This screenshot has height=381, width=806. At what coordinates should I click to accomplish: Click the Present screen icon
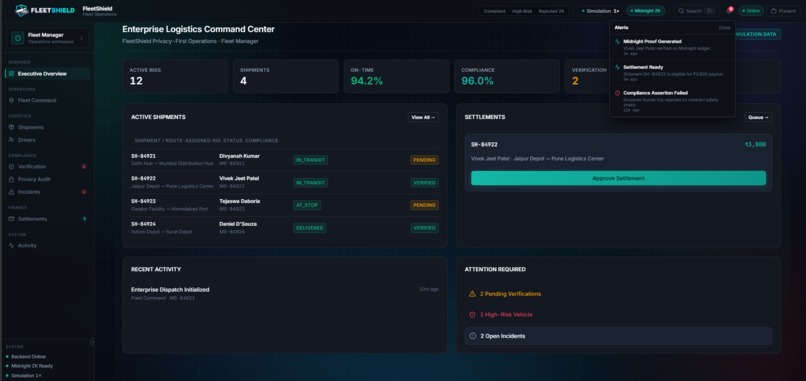tap(774, 11)
